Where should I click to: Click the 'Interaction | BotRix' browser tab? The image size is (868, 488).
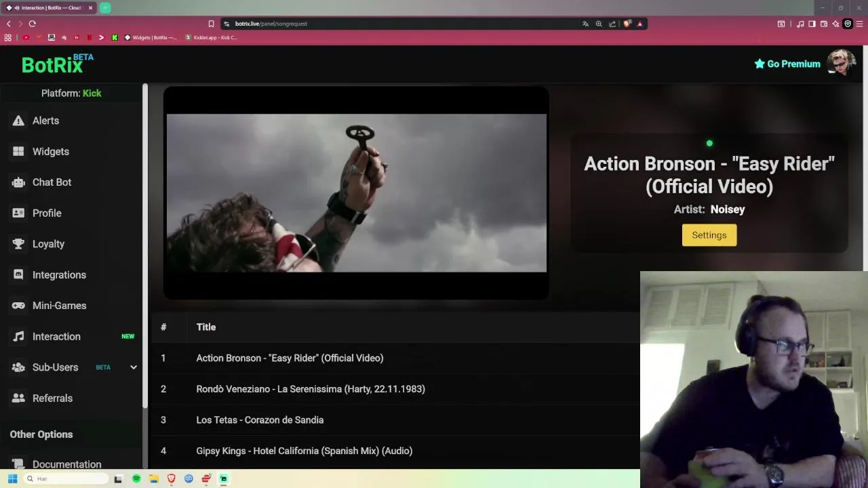[50, 7]
